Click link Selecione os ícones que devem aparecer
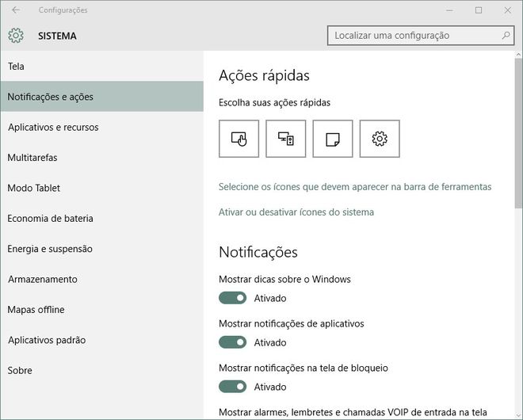The height and width of the screenshot is (420, 523). coord(355,186)
